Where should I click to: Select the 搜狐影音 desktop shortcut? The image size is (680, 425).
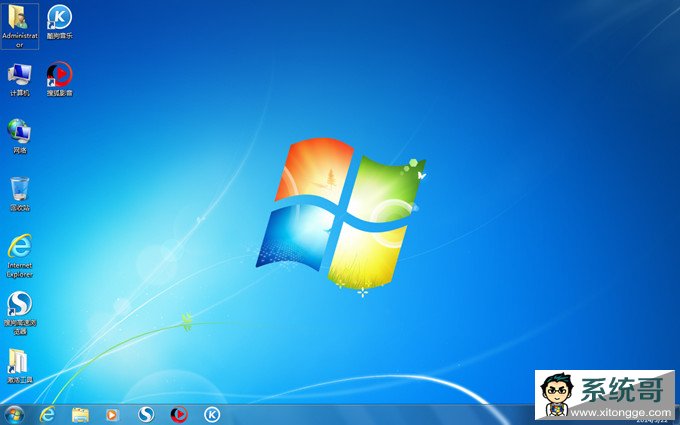pos(59,79)
